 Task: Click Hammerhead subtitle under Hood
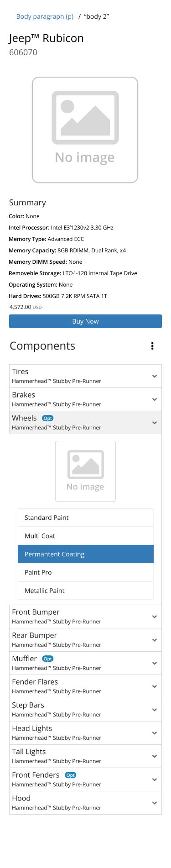pos(57,808)
